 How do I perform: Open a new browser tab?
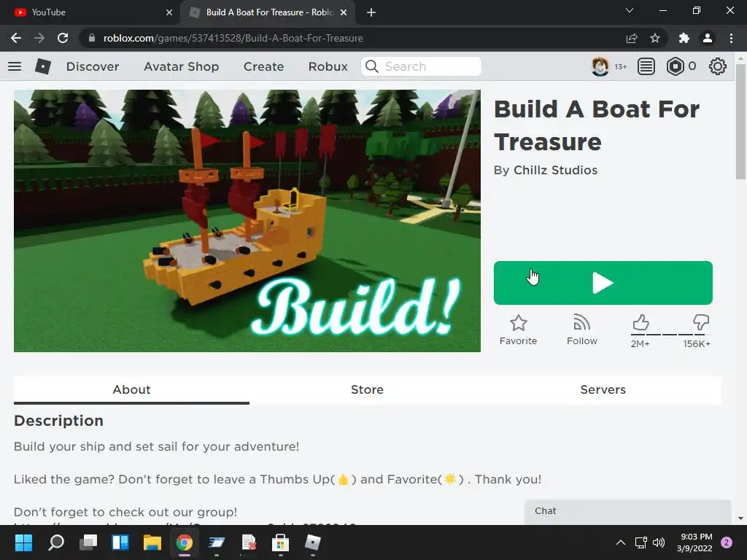click(371, 12)
